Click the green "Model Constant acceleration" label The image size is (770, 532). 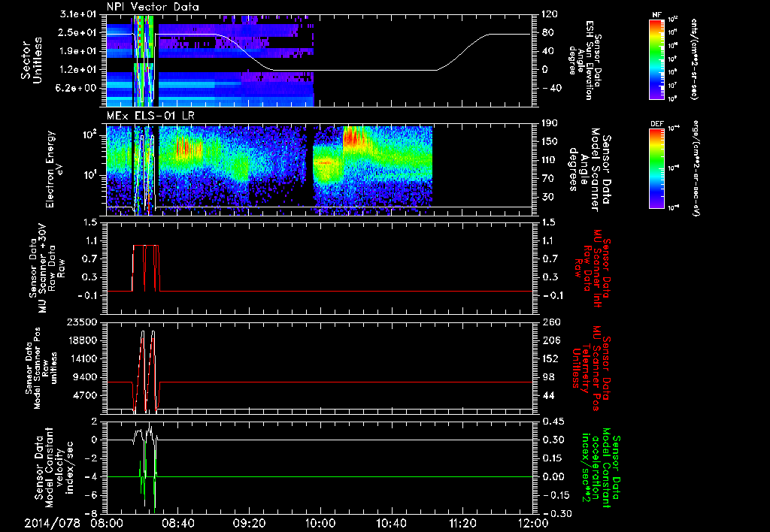pos(599,467)
